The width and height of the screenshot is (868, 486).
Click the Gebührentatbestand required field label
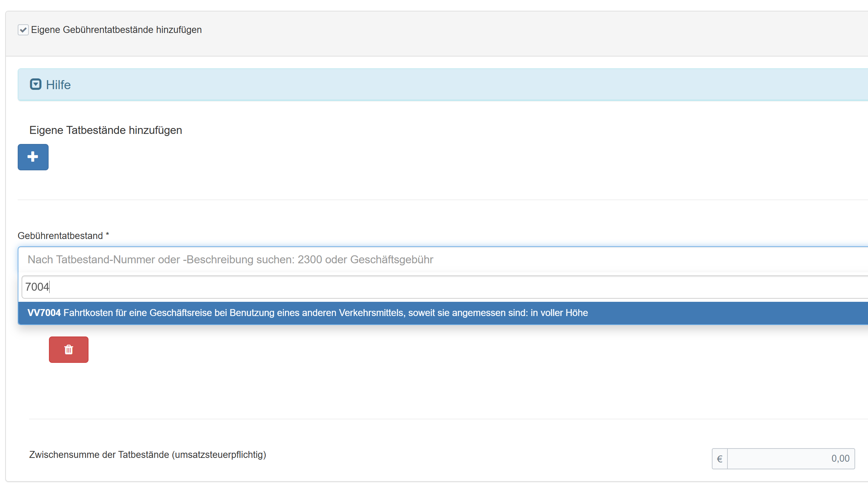[x=63, y=236]
